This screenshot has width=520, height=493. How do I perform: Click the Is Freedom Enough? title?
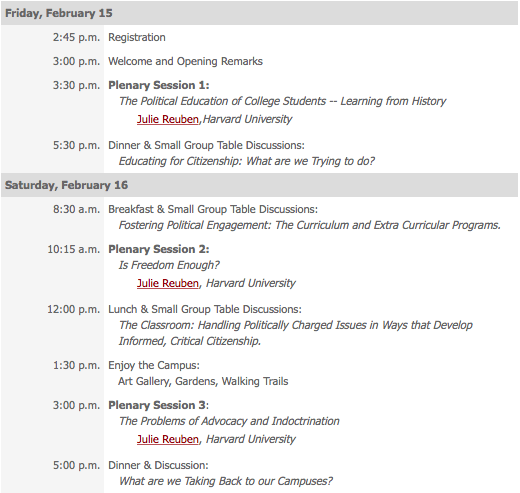tap(169, 265)
